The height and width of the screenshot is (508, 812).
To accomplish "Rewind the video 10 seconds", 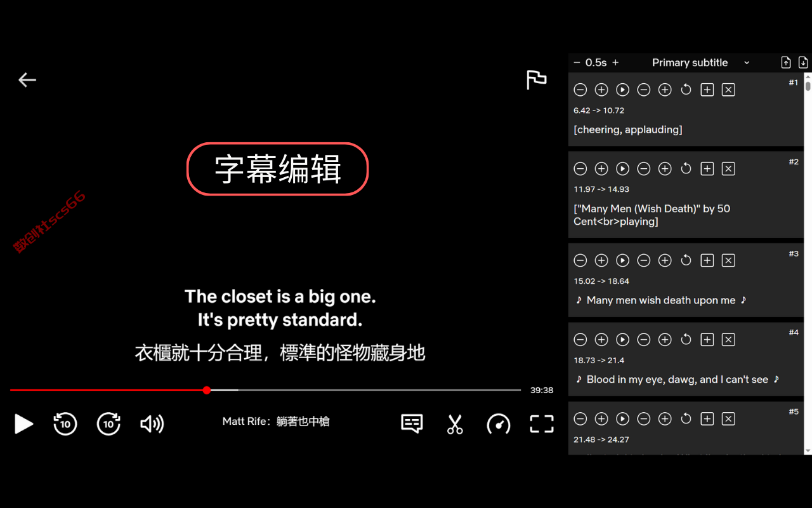I will pyautogui.click(x=65, y=424).
